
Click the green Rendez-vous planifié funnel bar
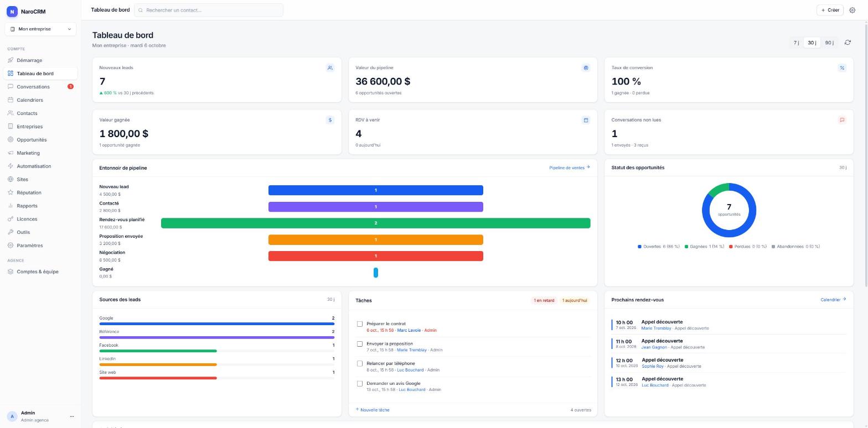coord(376,223)
